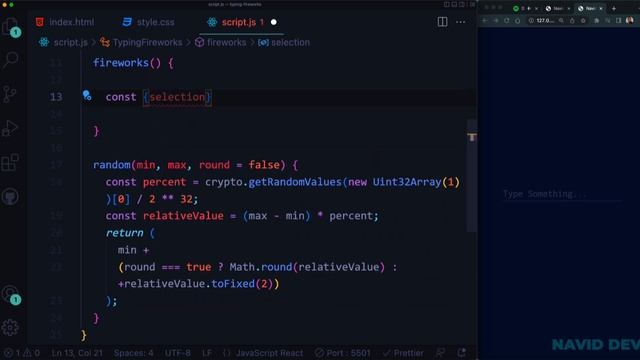This screenshot has height=360, width=640.
Task: Click getRandomValues in the code
Action: pos(295,182)
